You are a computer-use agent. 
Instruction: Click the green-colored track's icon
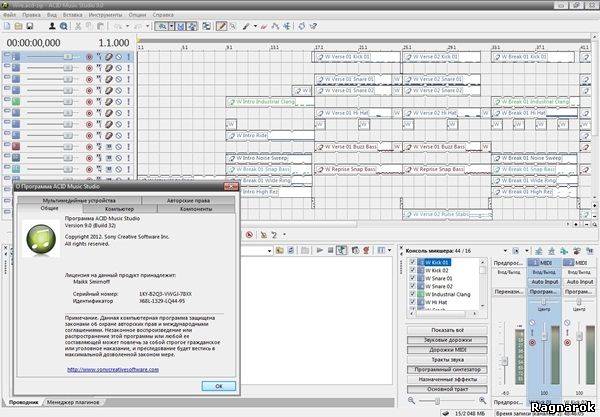click(16, 101)
